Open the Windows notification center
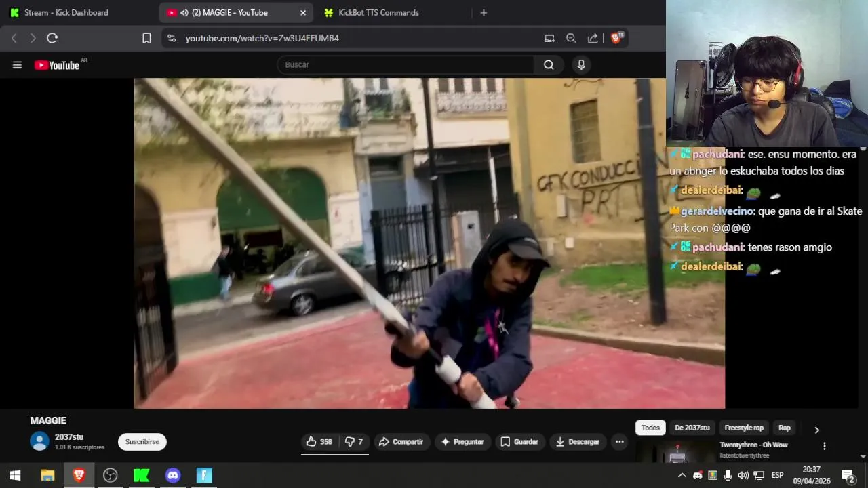This screenshot has width=868, height=488. pyautogui.click(x=848, y=476)
